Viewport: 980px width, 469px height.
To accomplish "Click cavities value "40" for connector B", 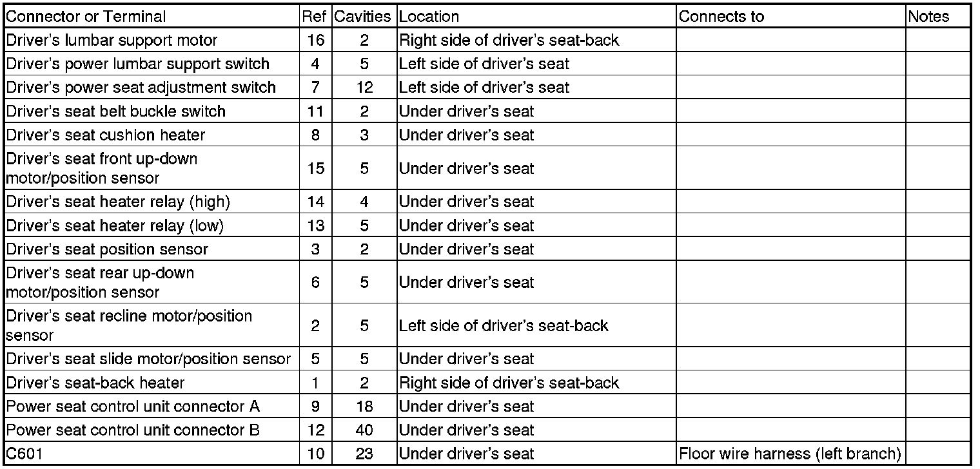I will pyautogui.click(x=364, y=430).
